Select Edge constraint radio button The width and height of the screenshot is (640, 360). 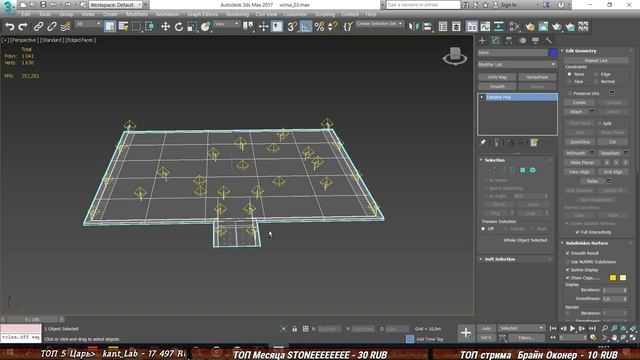pos(596,74)
